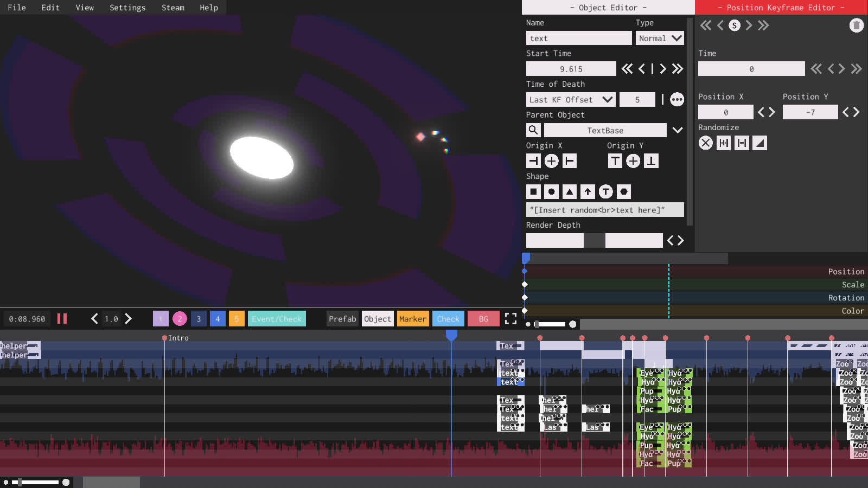The image size is (868, 488).
Task: Click the Marker button
Action: [x=412, y=319]
